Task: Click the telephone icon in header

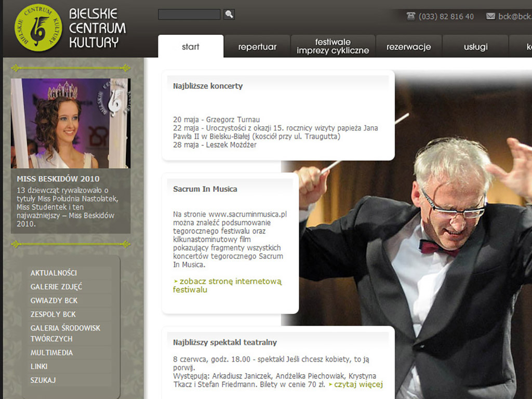Action: tap(411, 16)
